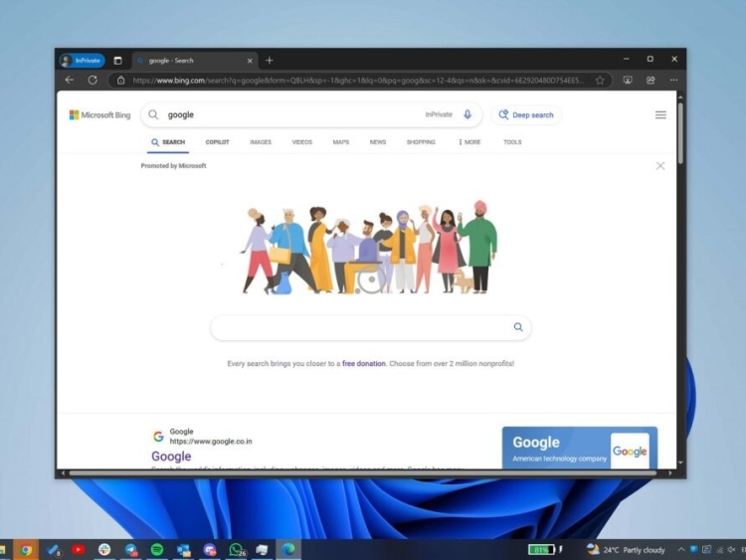This screenshot has width=746, height=560.
Task: Open the Google result title link
Action: click(x=171, y=457)
